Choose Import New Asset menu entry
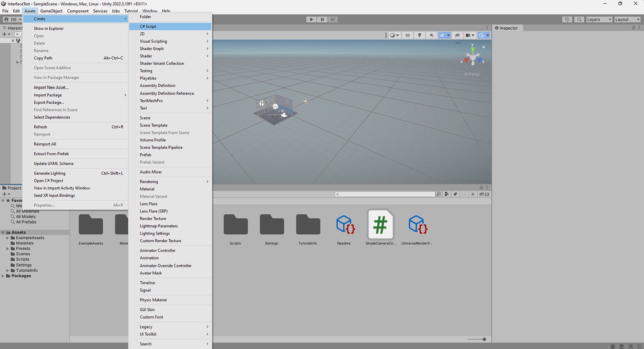 51,87
